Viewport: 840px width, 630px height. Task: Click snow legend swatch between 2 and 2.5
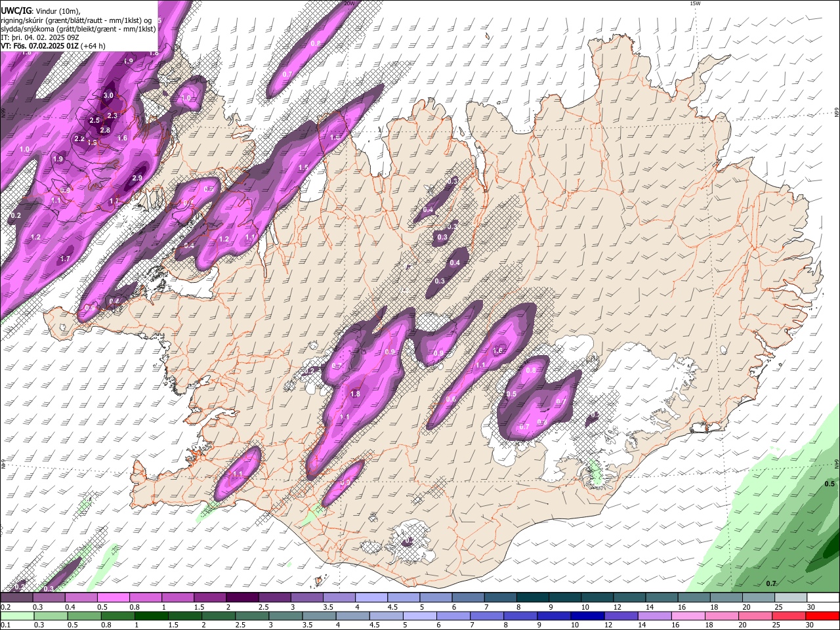pyautogui.click(x=241, y=598)
